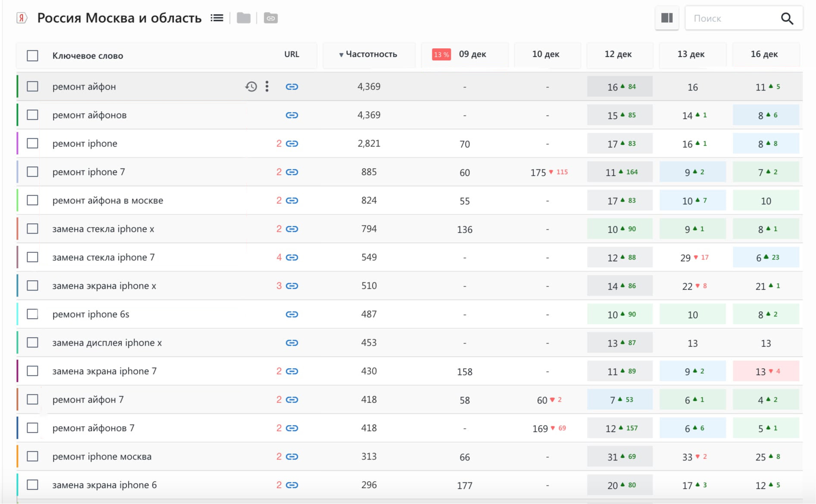Check the box for ремонт айфон 7
816x504 pixels.
[x=32, y=399]
